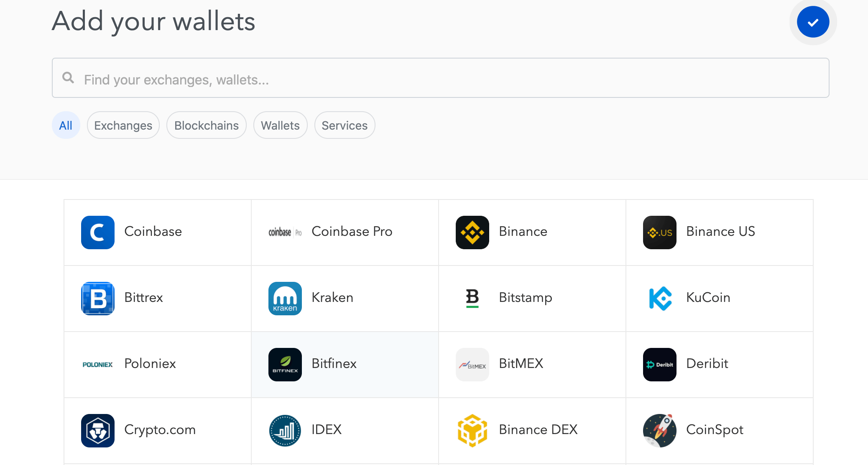This screenshot has height=465, width=868.
Task: Click the blue checkmark confirmation button
Action: (x=812, y=22)
